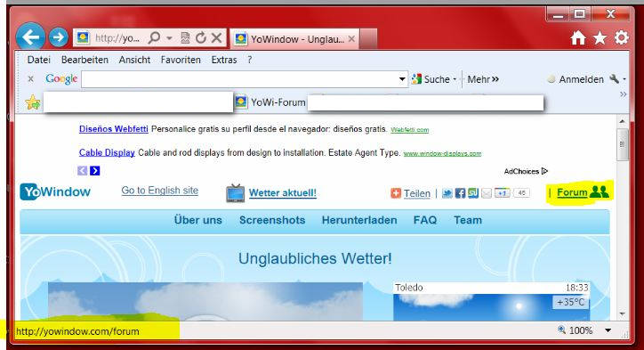The height and width of the screenshot is (350, 644).
Task: Open the Bearbeiten menu
Action: 85,60
